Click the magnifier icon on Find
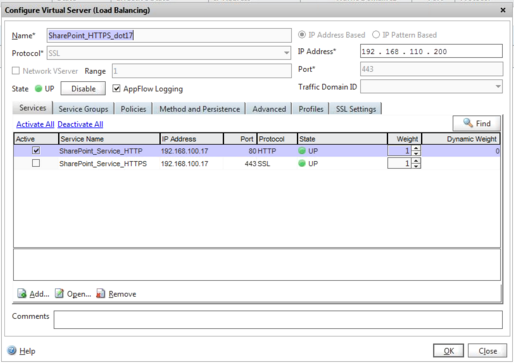The image size is (514, 364). click(468, 123)
